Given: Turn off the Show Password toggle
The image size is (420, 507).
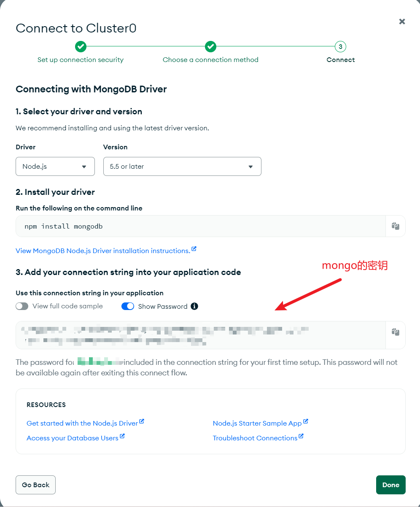Looking at the screenshot, I should click(128, 306).
